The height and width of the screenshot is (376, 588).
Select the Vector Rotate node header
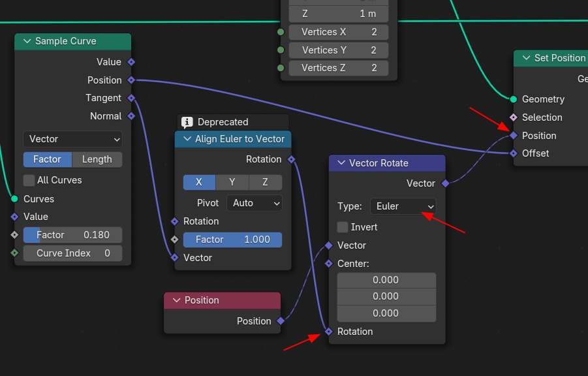[x=387, y=163]
